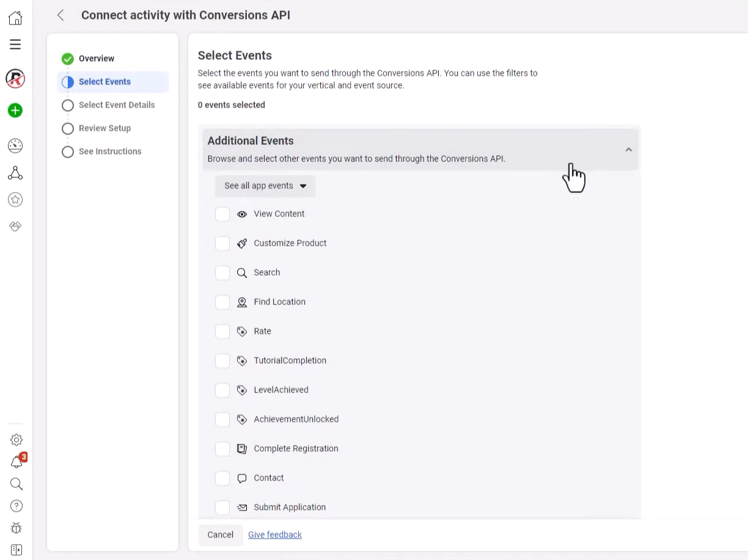This screenshot has height=560, width=748.
Task: Go to the Overview step
Action: [x=96, y=59]
